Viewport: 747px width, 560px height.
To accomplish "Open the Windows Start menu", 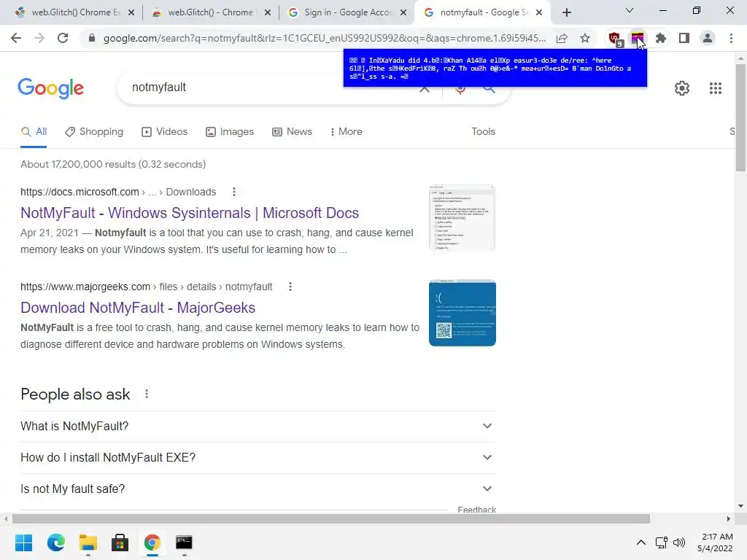I will tap(24, 542).
